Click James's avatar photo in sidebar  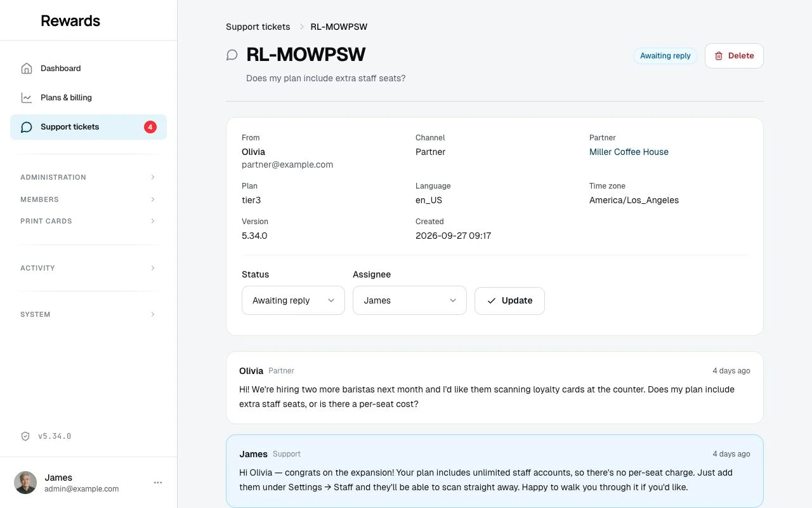tap(25, 483)
